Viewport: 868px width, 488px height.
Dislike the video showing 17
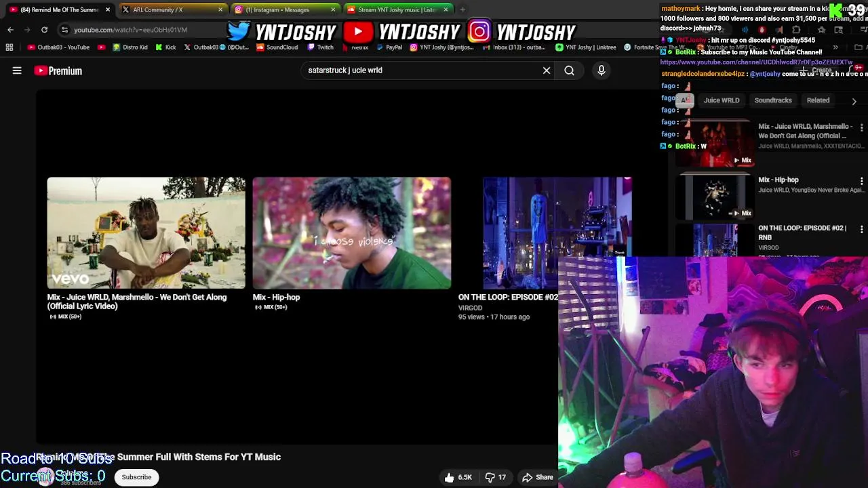click(x=496, y=477)
